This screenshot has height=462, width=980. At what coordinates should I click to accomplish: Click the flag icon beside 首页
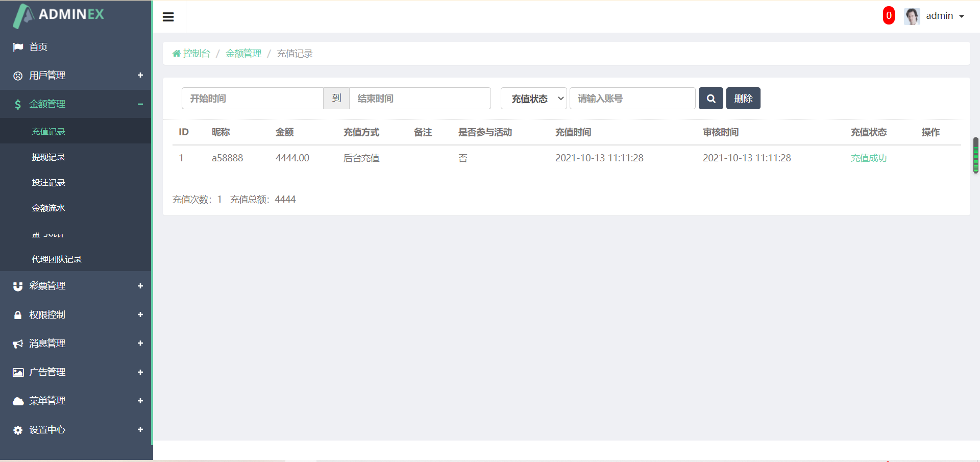pos(18,47)
